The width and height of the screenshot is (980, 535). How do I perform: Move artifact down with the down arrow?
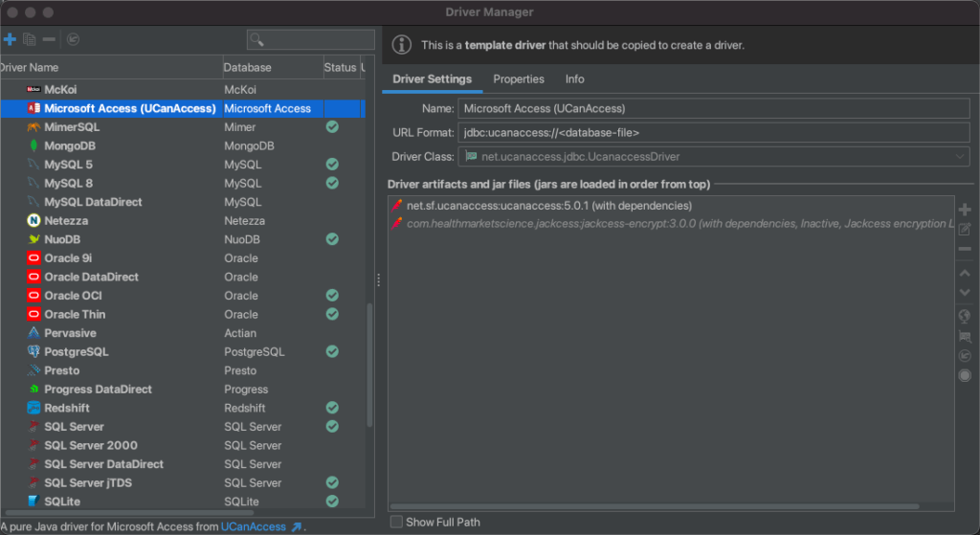point(964,292)
